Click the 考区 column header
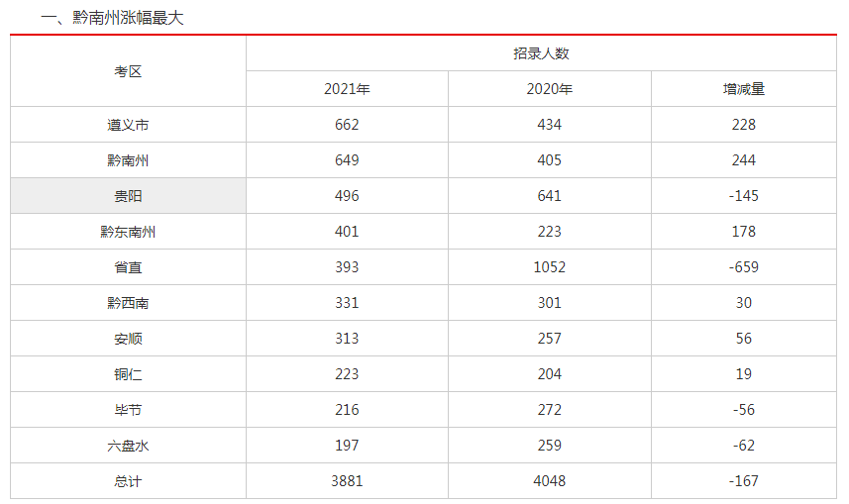 [128, 71]
